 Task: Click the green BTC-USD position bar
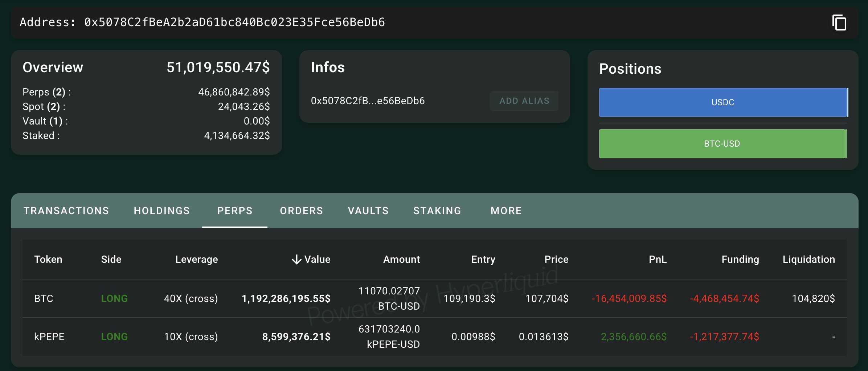pyautogui.click(x=722, y=144)
